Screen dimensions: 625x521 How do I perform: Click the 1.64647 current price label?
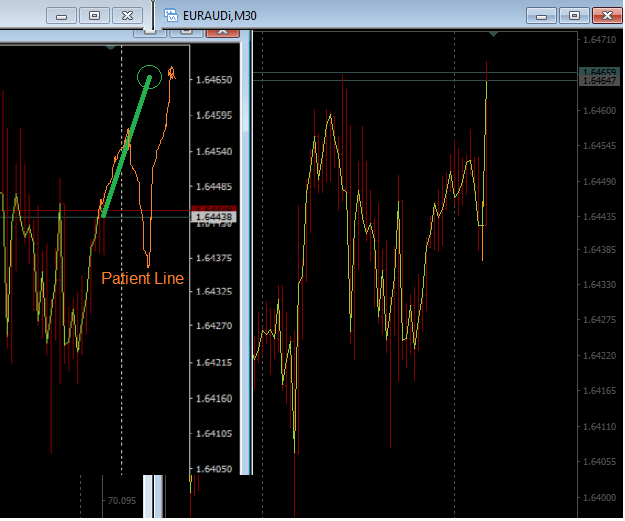point(599,81)
